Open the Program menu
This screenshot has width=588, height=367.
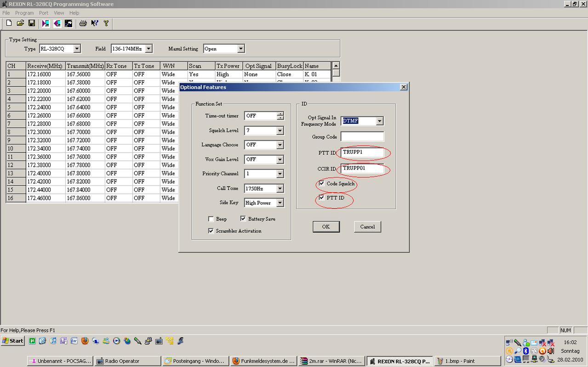click(x=24, y=13)
